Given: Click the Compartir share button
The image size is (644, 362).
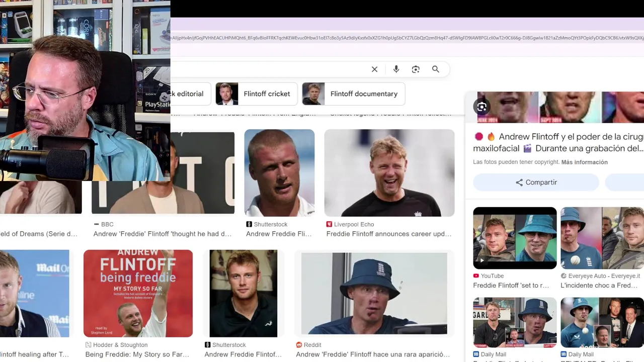Looking at the screenshot, I should click(x=536, y=183).
